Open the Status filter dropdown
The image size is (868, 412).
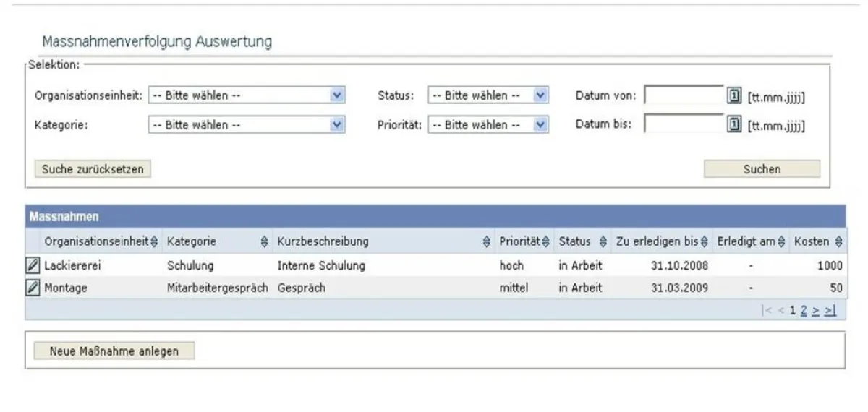(x=488, y=95)
